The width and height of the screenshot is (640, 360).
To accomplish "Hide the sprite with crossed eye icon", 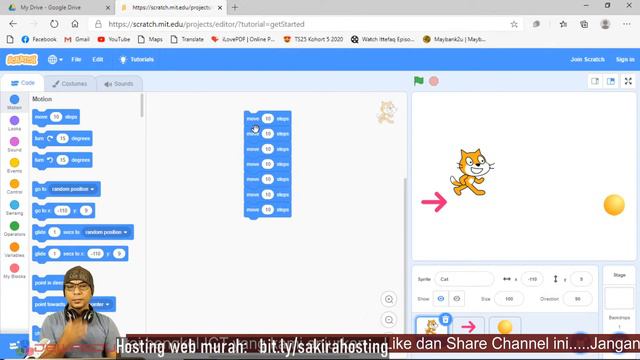I will tap(456, 299).
